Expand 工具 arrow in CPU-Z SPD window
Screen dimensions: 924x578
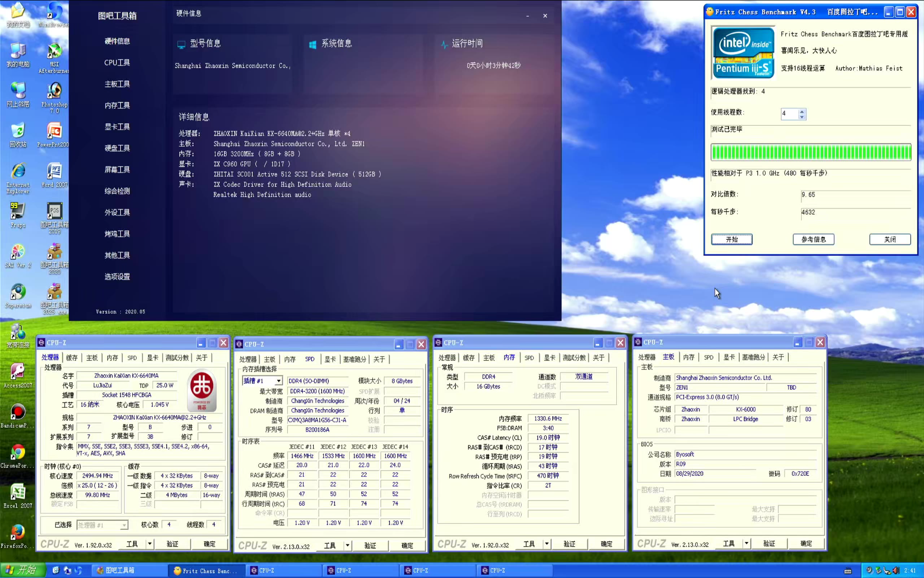click(347, 546)
